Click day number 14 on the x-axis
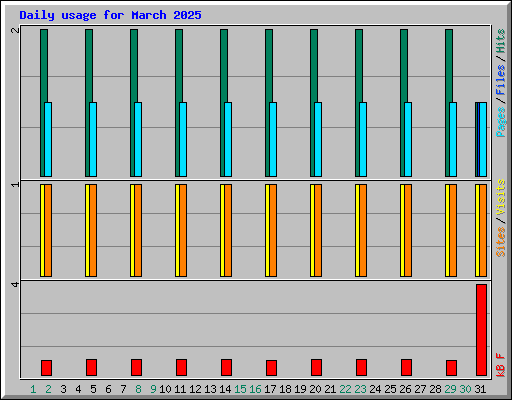512x400 pixels. 225,389
